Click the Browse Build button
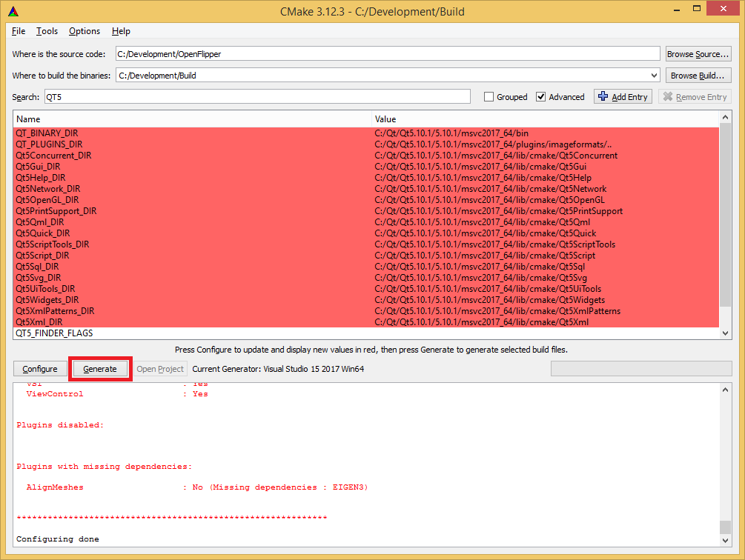 pos(698,75)
